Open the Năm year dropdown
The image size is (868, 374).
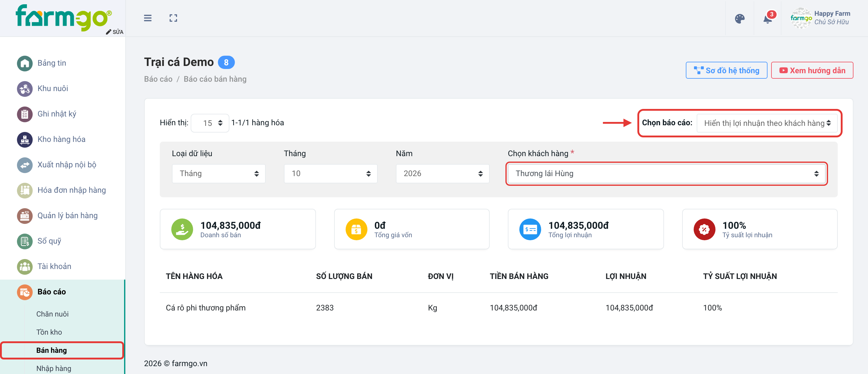(442, 173)
